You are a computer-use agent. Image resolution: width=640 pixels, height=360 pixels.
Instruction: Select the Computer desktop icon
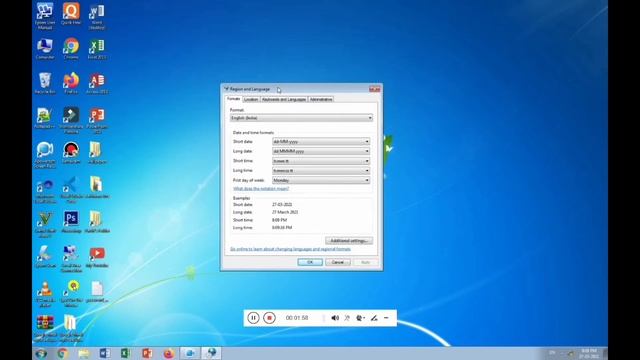point(45,49)
